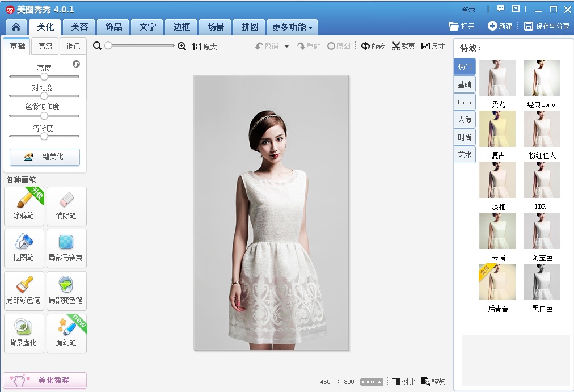Expand the 更多功能 dropdown menu

pos(292,27)
